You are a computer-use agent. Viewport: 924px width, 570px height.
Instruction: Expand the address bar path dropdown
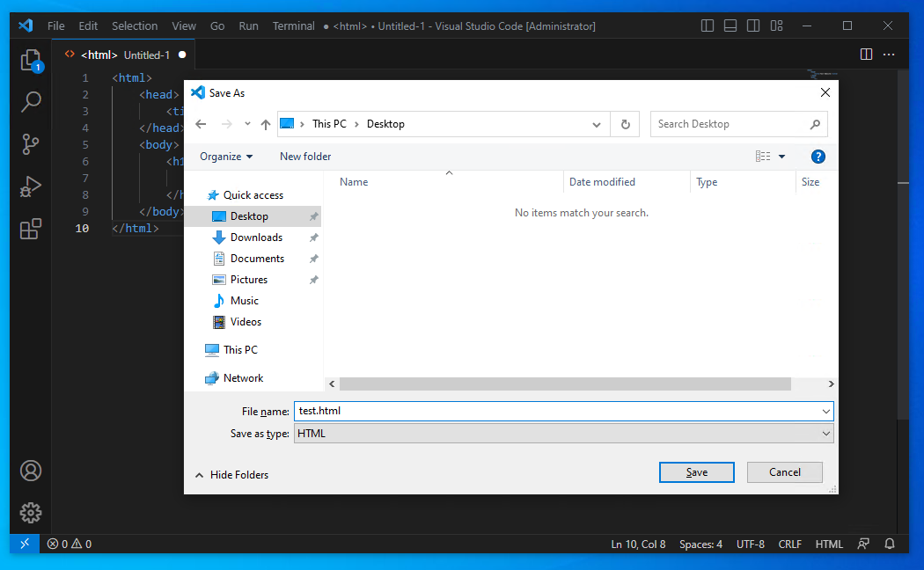tap(597, 124)
